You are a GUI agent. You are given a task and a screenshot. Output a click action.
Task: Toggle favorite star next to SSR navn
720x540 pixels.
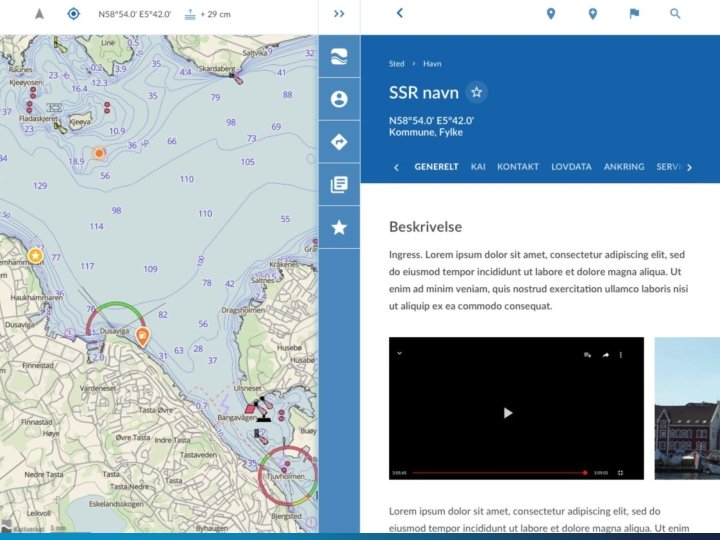(x=477, y=92)
